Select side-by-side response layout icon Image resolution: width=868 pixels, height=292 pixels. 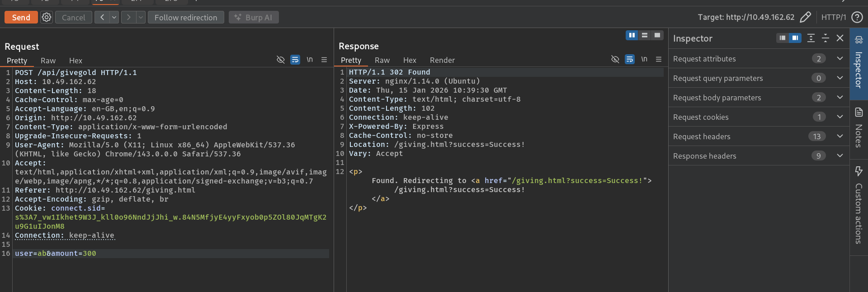click(x=632, y=35)
